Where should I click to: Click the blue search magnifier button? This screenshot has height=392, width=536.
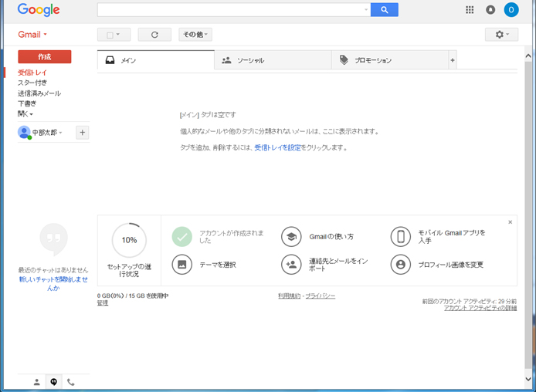384,10
